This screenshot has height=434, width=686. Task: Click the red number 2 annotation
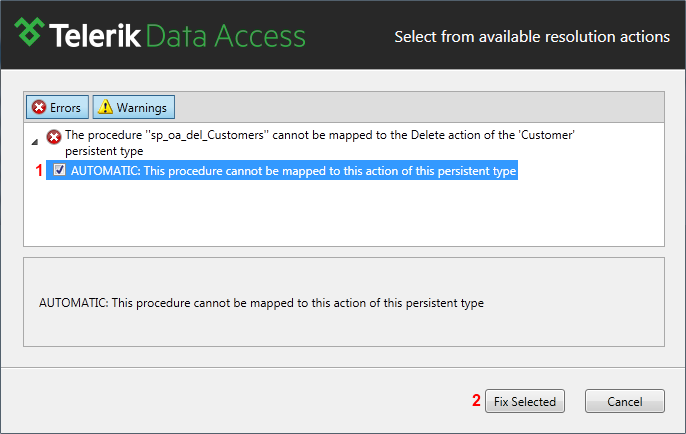(x=476, y=400)
